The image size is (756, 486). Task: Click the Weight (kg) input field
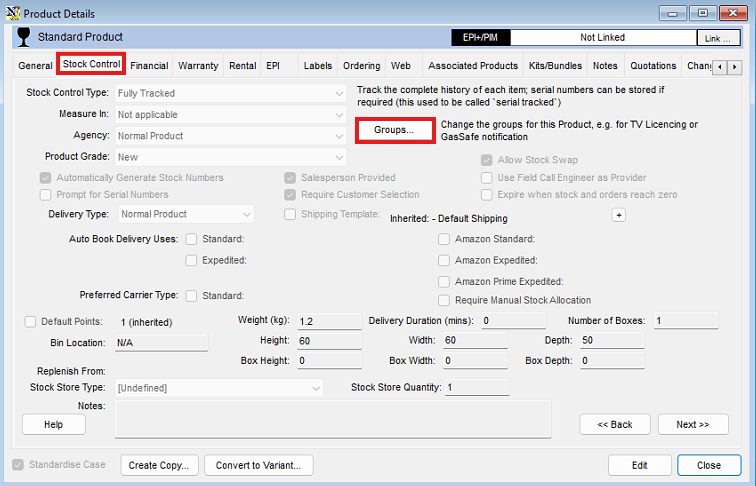pos(328,321)
